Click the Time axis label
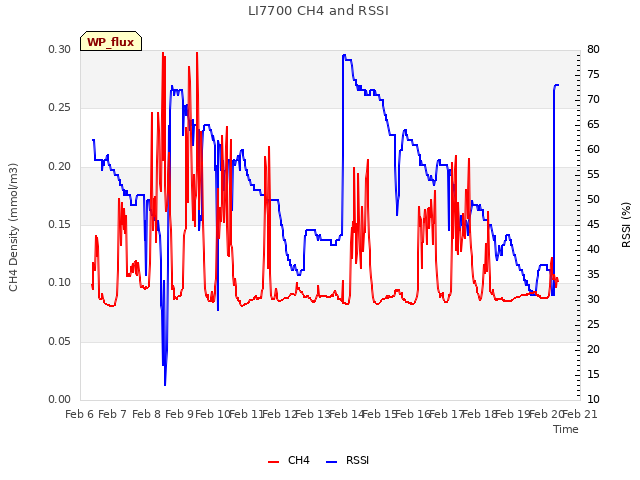 coord(566,429)
